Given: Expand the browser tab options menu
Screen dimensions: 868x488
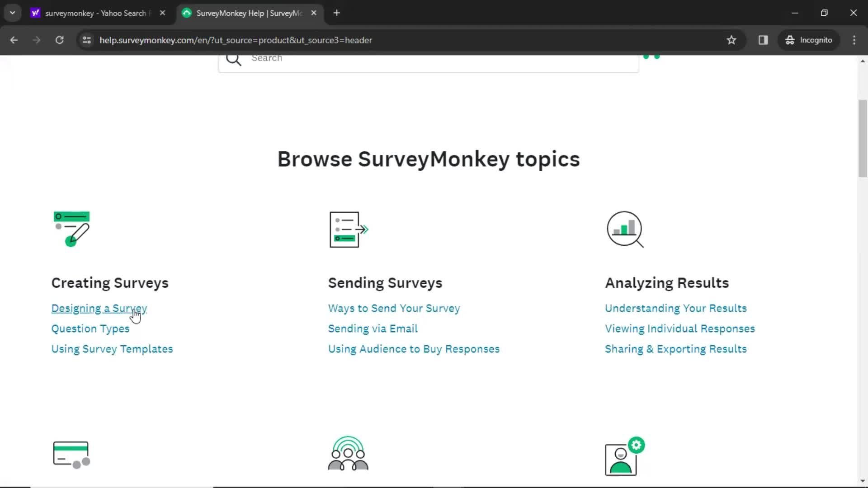Looking at the screenshot, I should (x=11, y=13).
